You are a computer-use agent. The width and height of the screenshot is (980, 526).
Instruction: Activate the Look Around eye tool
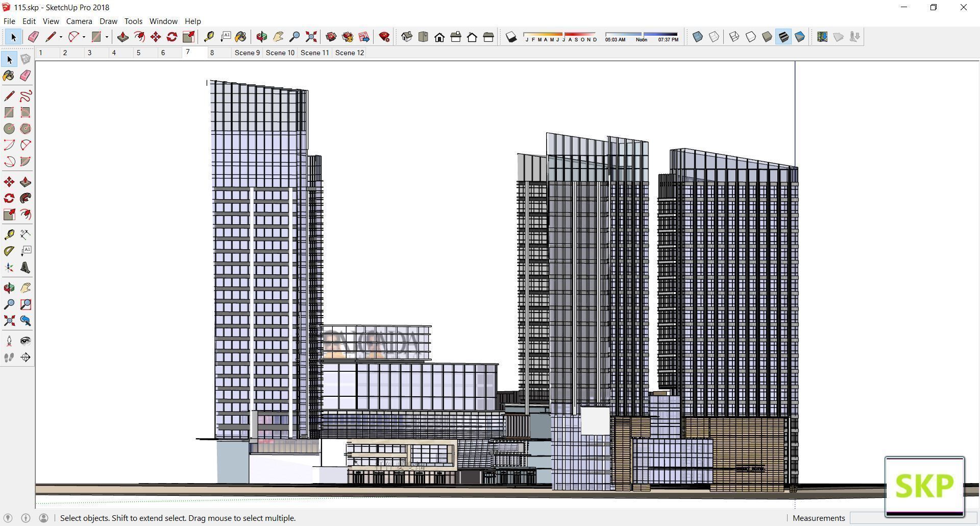pyautogui.click(x=26, y=341)
